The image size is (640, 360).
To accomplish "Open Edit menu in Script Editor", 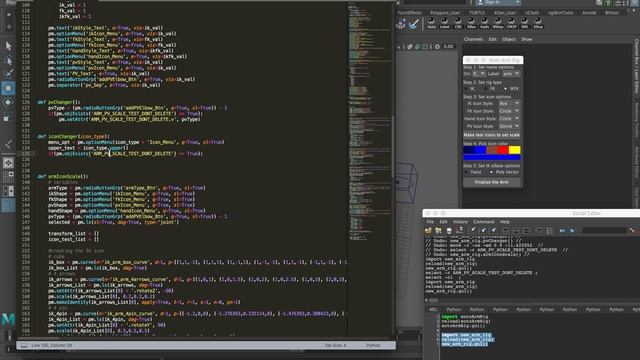I will (443, 222).
